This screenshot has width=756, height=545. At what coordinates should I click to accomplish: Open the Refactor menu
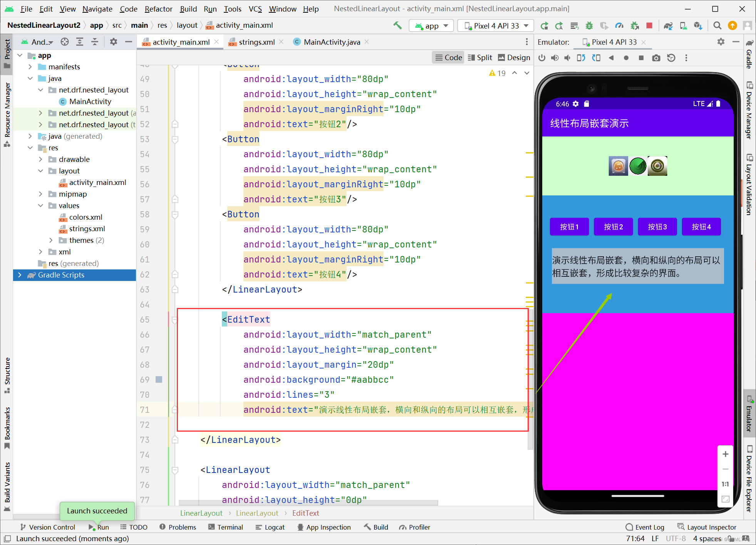(x=158, y=8)
